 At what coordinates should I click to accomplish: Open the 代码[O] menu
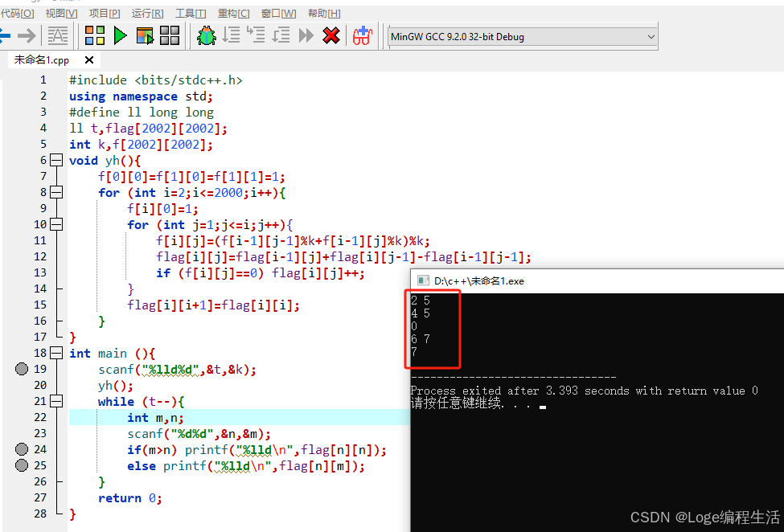coord(18,14)
